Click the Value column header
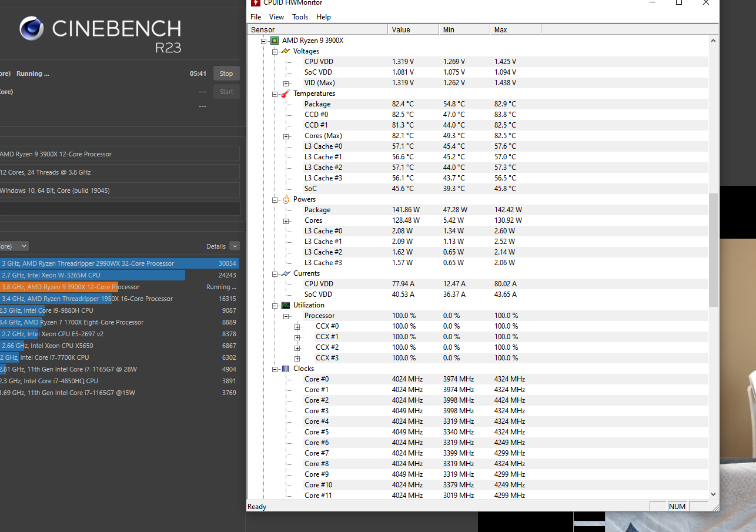756x532 pixels. (x=413, y=29)
